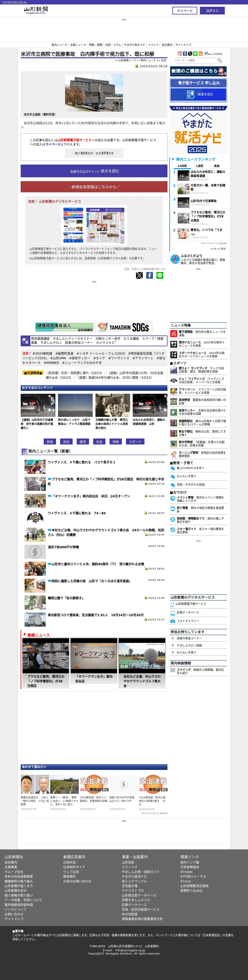Open the 全国ニュース menu item
248x980 pixels.
click(x=78, y=45)
